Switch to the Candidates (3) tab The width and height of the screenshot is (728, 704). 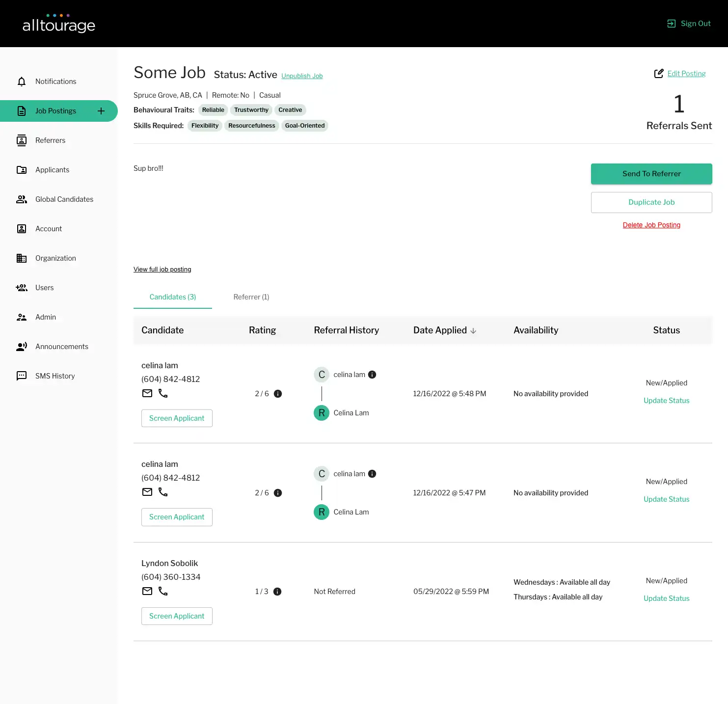[x=173, y=297]
